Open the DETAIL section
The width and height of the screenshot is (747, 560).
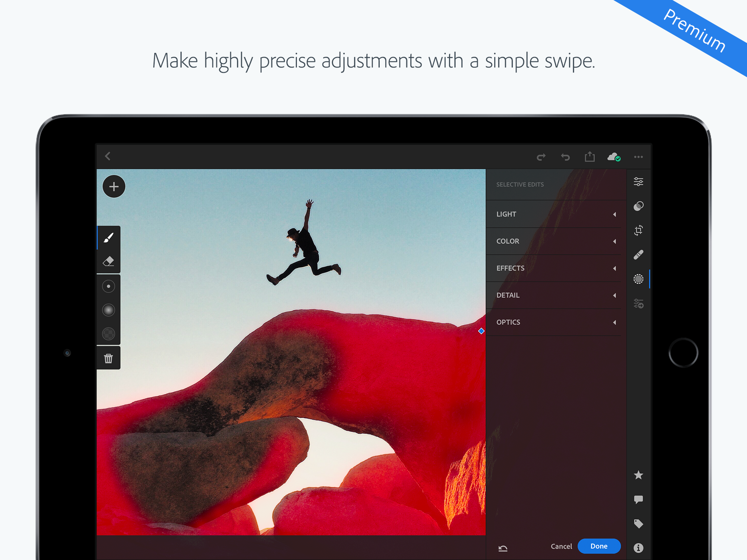pos(553,295)
